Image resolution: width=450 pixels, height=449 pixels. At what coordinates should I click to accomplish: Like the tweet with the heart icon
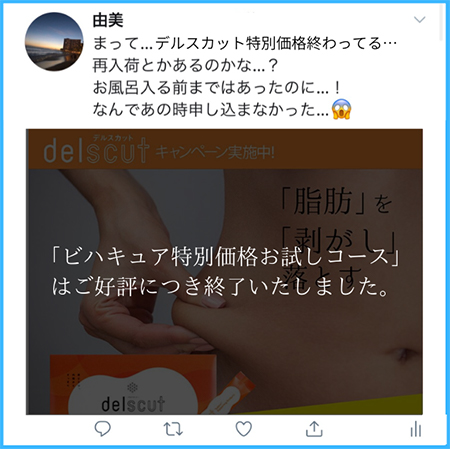244,429
